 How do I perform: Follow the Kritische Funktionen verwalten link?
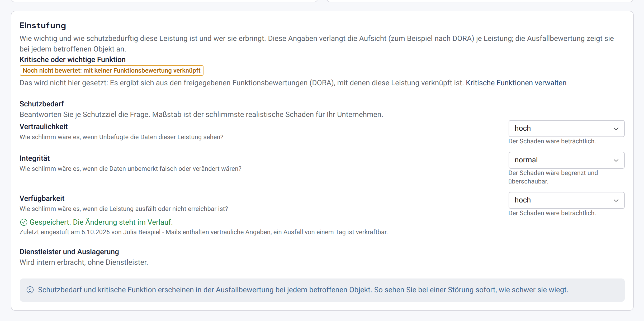(516, 83)
